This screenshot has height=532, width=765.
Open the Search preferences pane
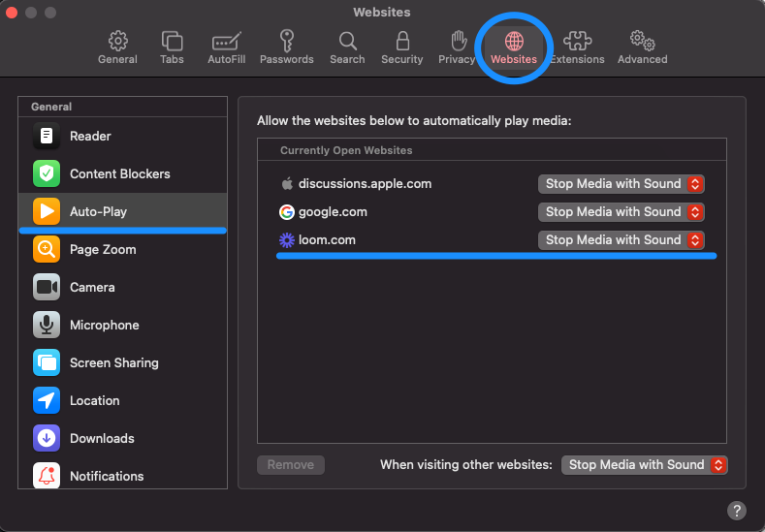tap(347, 42)
